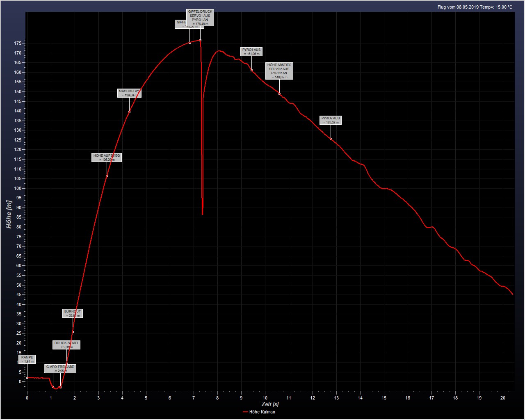Select the G-APO-FREIGABE 2,95 m label
The height and width of the screenshot is (420, 525).
pos(60,368)
